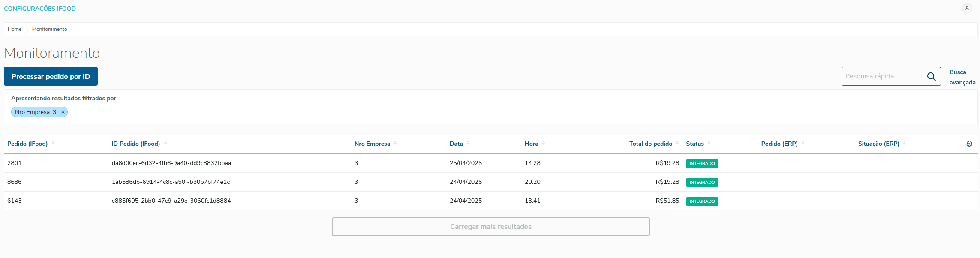Click Carregar mais resultados button
The width and height of the screenshot is (980, 258).
(x=490, y=227)
